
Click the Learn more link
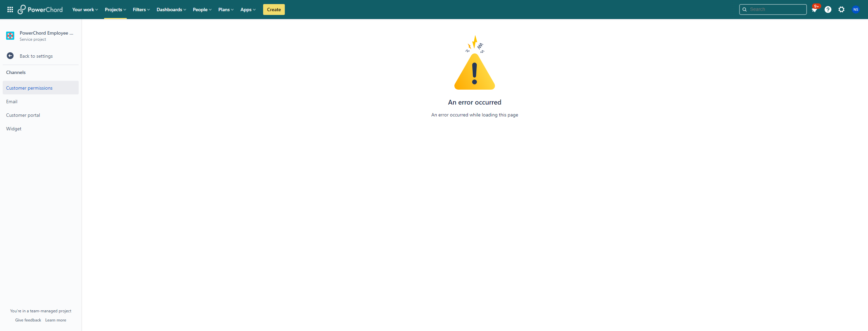pos(56,320)
